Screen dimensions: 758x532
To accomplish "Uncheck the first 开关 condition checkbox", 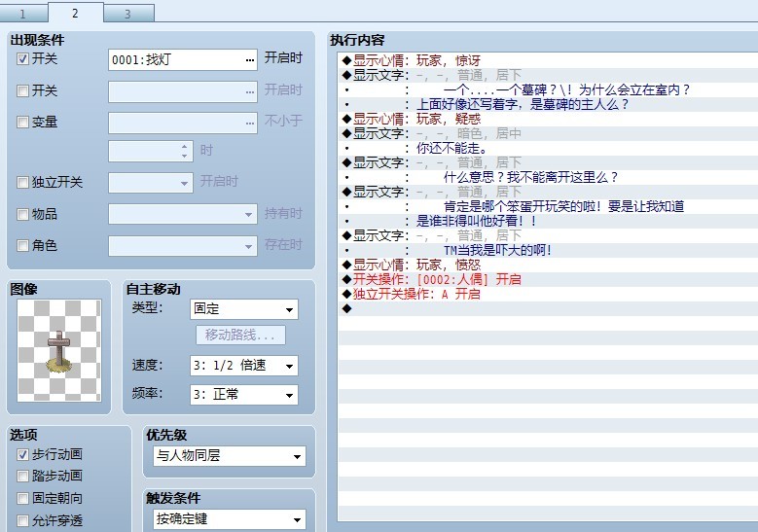I will coord(22,59).
